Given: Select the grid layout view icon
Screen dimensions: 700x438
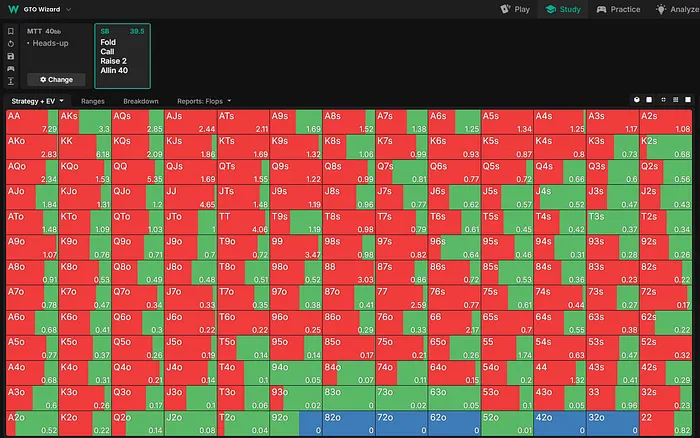Looking at the screenshot, I should (676, 101).
